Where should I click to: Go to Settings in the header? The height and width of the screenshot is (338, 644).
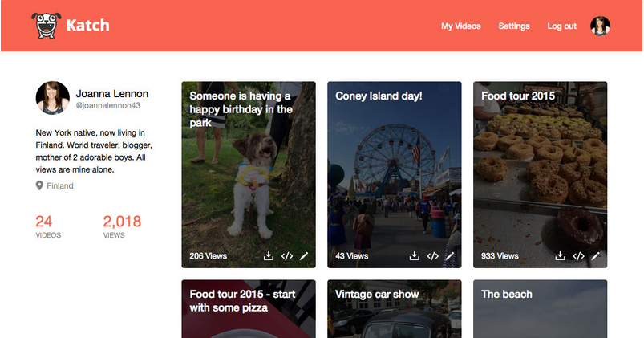click(x=514, y=26)
